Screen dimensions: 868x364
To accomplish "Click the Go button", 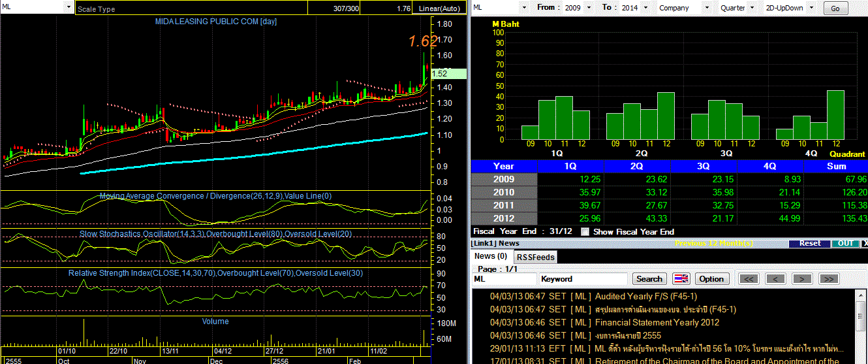I will click(836, 8).
